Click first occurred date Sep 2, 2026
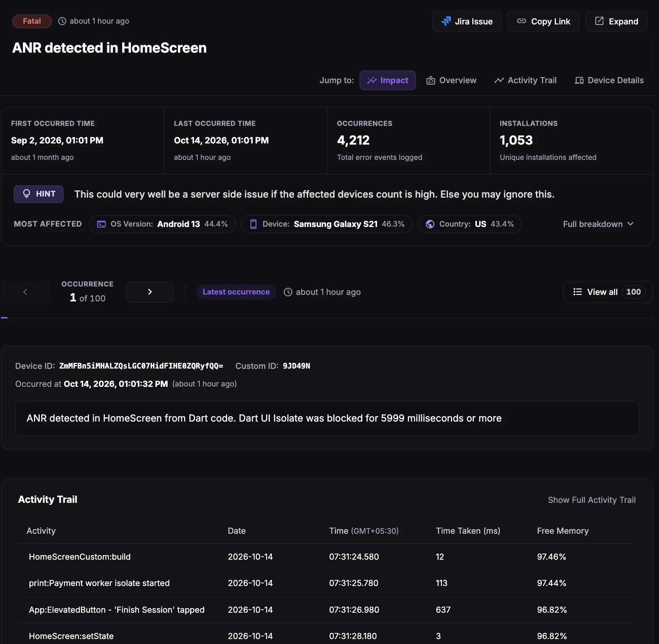 pos(57,140)
